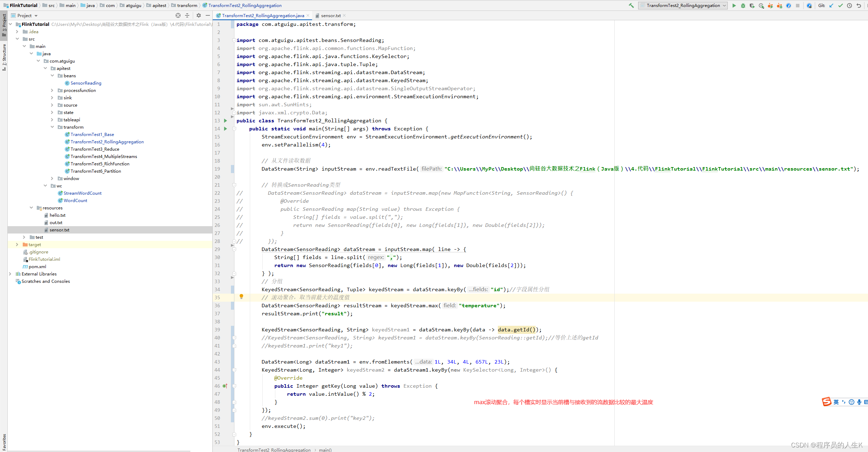Run the current configuration with green play icon

(x=734, y=6)
